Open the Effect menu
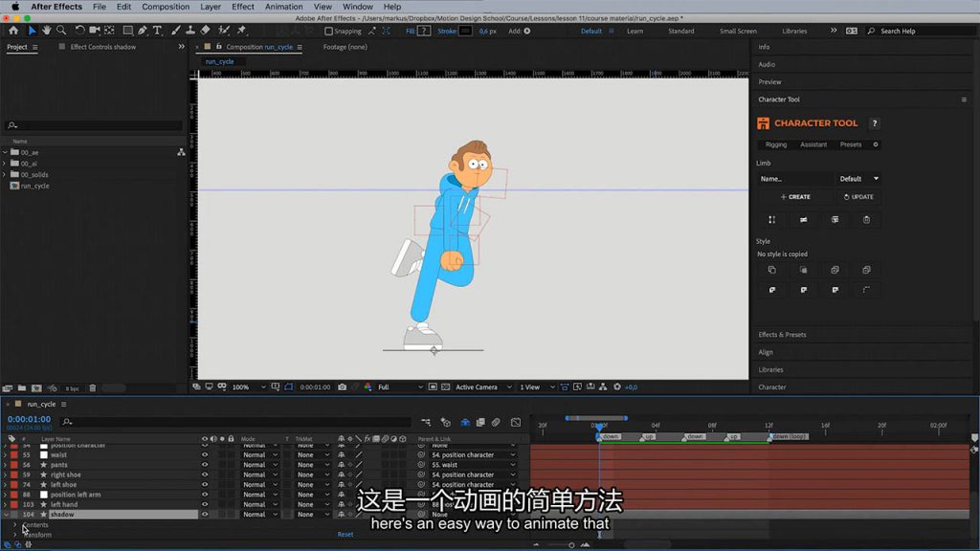 242,7
